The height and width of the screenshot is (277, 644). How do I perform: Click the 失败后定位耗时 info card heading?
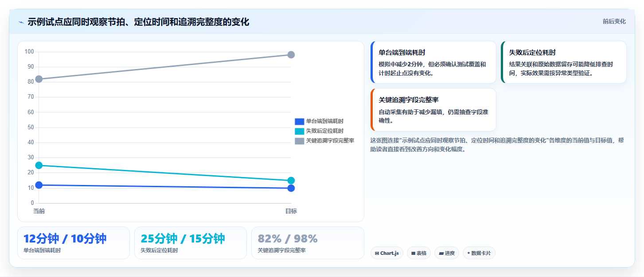533,53
